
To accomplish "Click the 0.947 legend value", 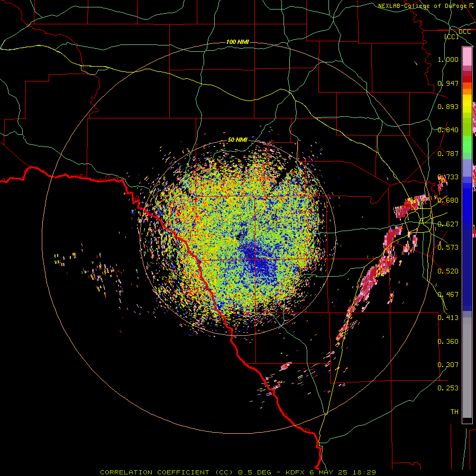I will click(x=448, y=83).
